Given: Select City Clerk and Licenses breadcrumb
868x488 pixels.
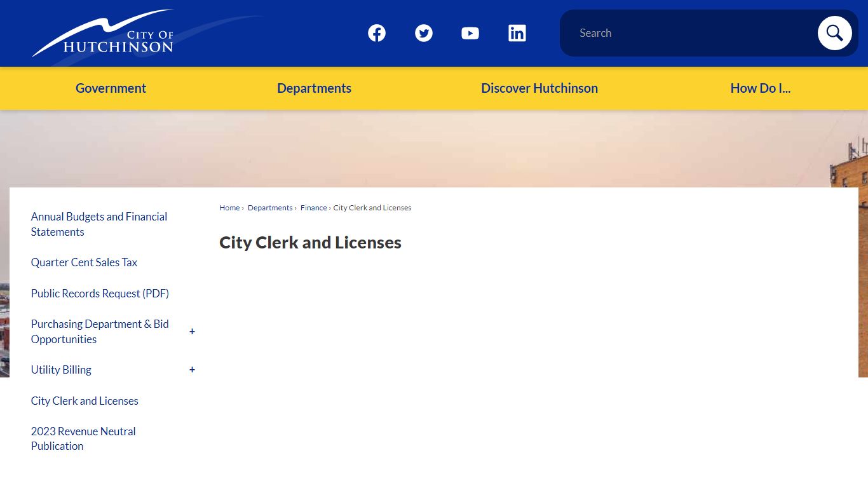Looking at the screenshot, I should click(372, 208).
